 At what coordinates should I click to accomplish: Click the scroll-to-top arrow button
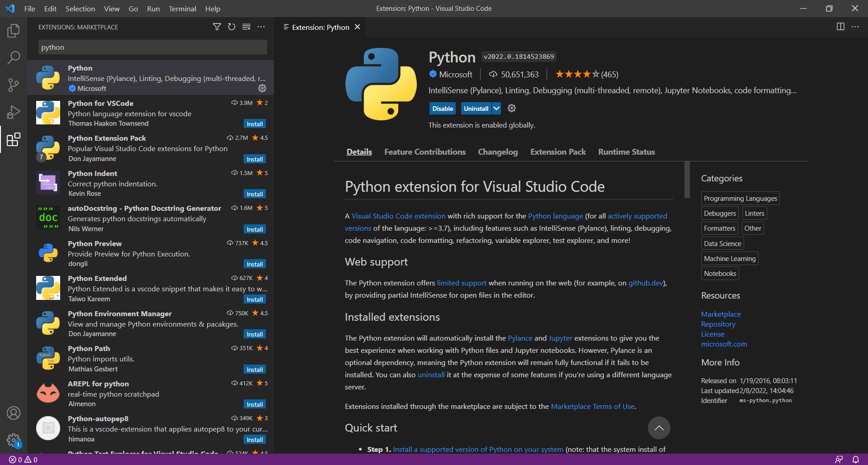click(x=659, y=428)
